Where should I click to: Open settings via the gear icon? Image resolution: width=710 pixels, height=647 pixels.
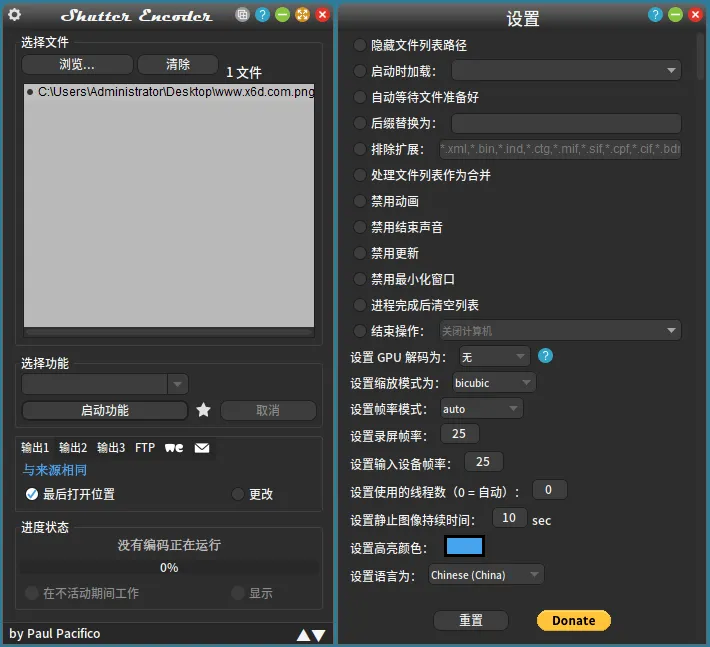14,15
